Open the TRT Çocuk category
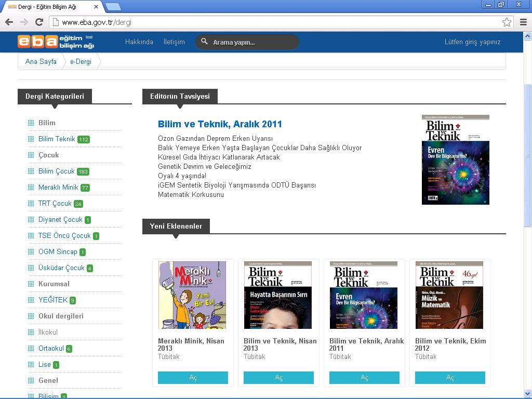This screenshot has width=532, height=399. [x=55, y=203]
